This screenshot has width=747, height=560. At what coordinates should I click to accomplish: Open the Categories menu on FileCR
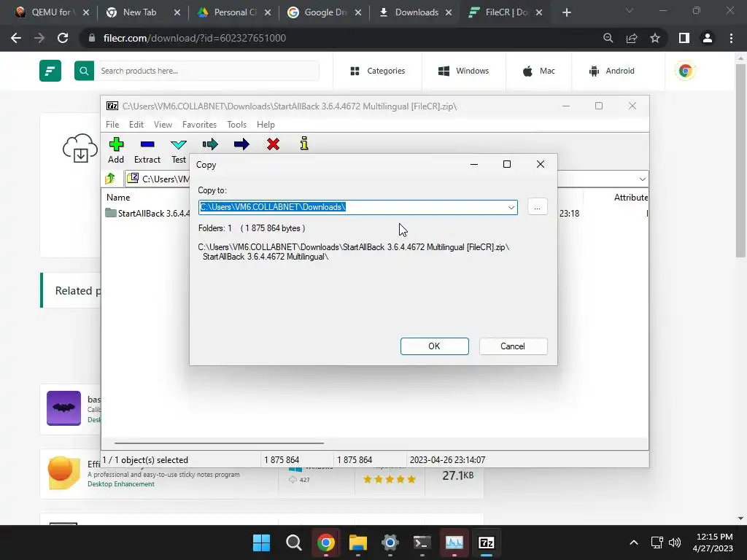coord(377,71)
